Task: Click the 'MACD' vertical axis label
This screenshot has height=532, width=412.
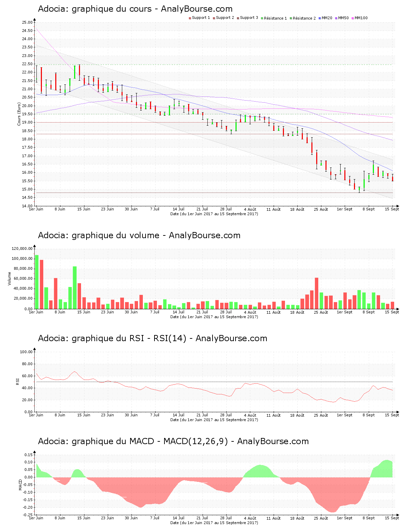Action: coord(20,484)
